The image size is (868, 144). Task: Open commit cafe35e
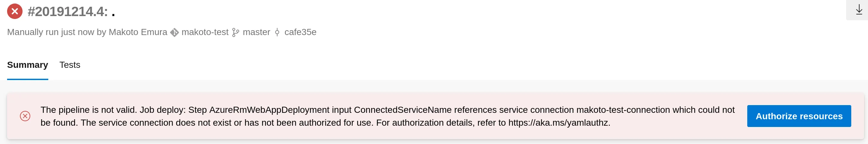coord(300,32)
